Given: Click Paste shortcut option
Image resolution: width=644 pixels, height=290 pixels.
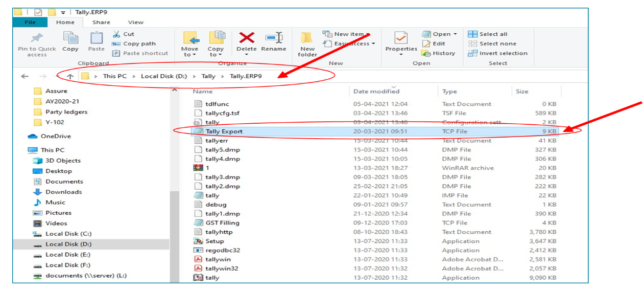Looking at the screenshot, I should point(139,53).
